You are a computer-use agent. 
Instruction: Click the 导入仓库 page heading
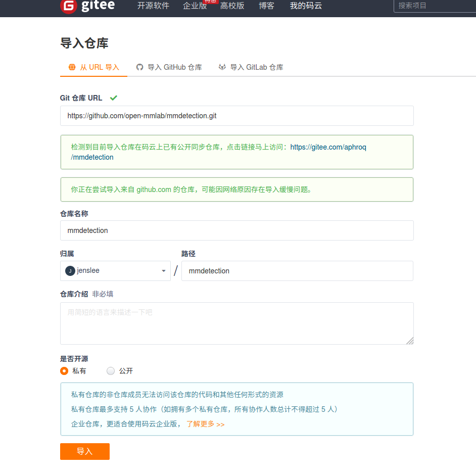(x=84, y=43)
